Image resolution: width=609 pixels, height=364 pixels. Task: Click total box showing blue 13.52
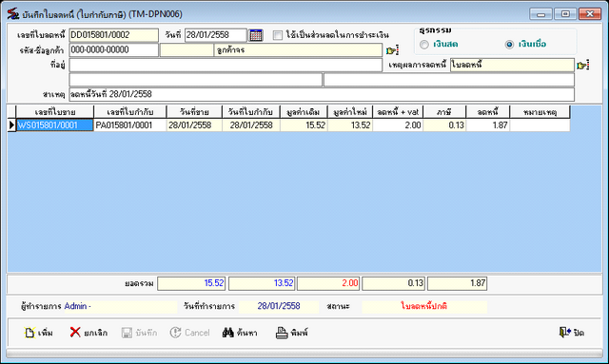(x=262, y=283)
